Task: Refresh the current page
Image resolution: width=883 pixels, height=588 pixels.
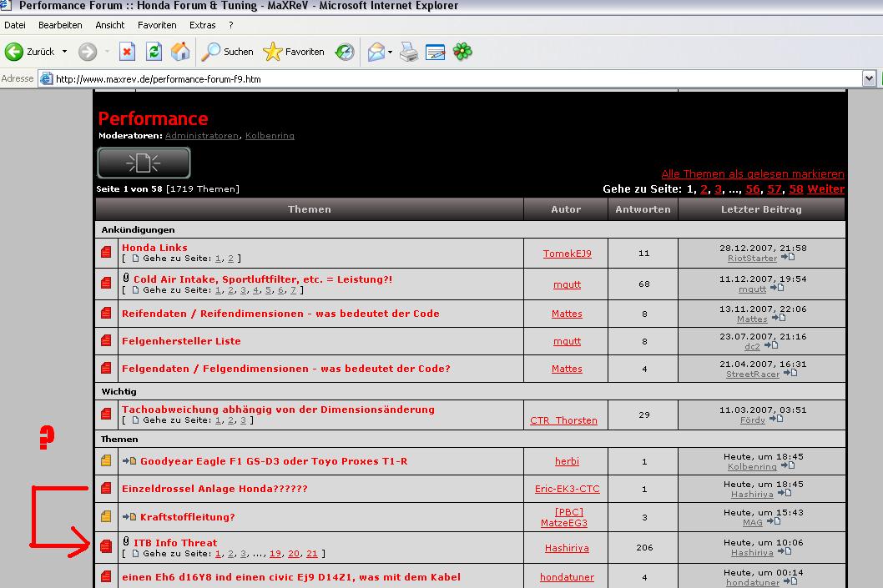Action: tap(154, 52)
